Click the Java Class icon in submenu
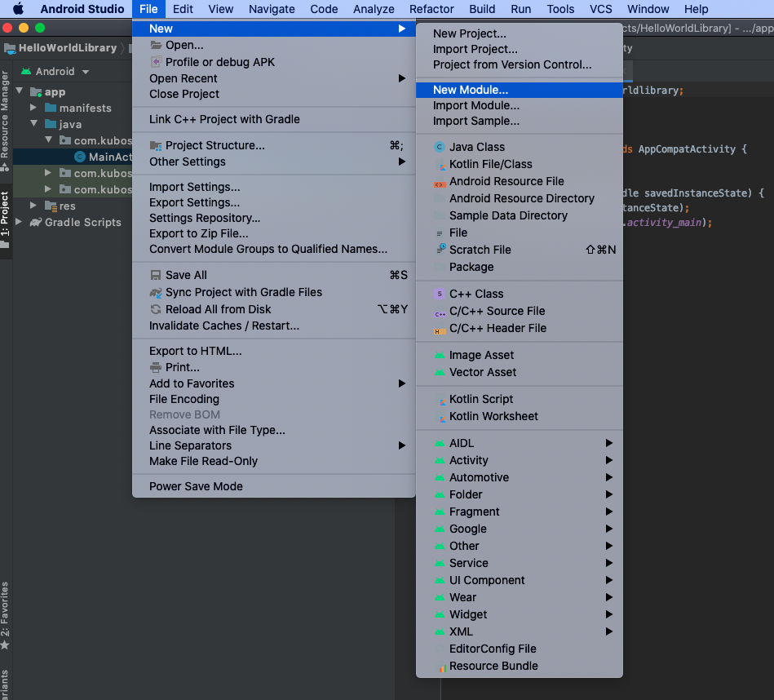The height and width of the screenshot is (700, 774). 440,147
